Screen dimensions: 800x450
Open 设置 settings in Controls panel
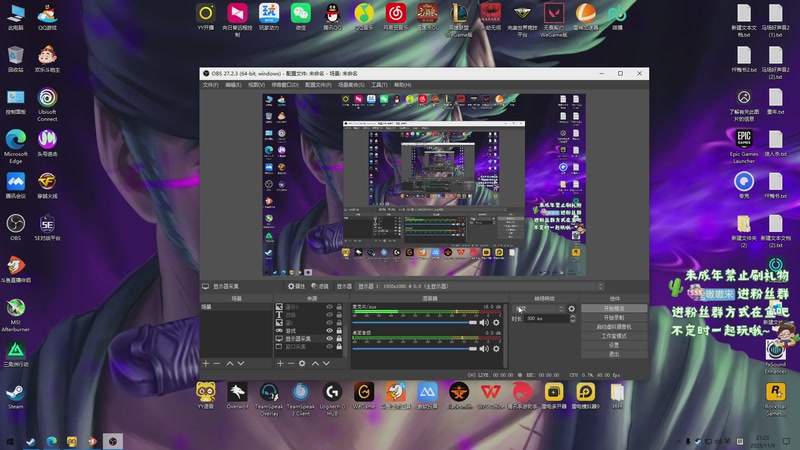(614, 345)
